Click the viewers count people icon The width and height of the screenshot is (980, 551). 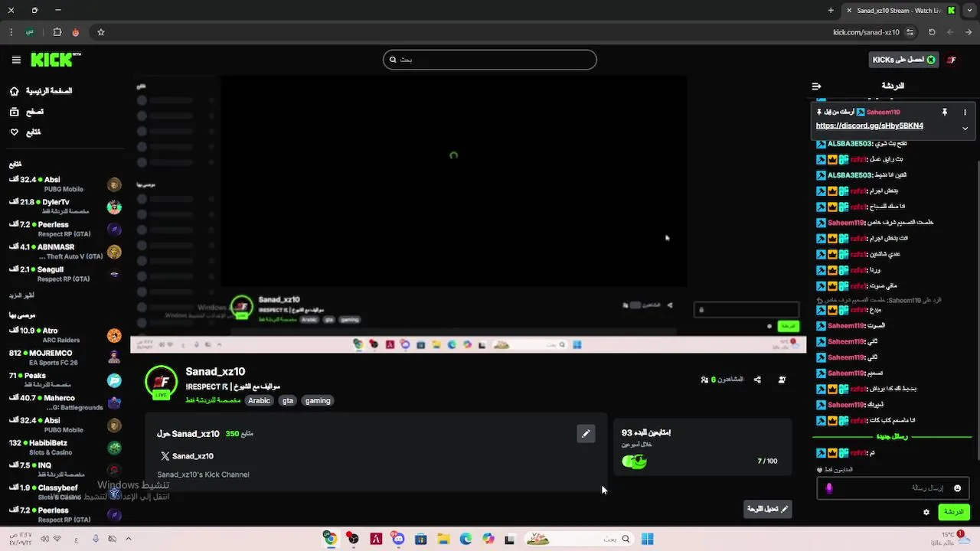click(704, 380)
